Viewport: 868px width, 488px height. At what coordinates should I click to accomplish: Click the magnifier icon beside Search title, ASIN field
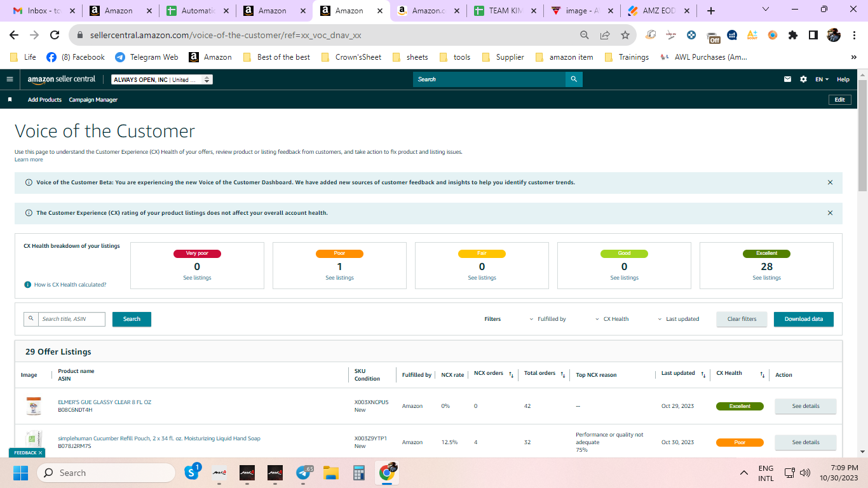31,319
